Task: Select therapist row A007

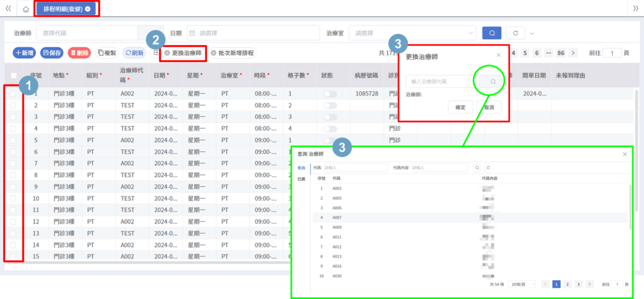Action: pos(470,217)
